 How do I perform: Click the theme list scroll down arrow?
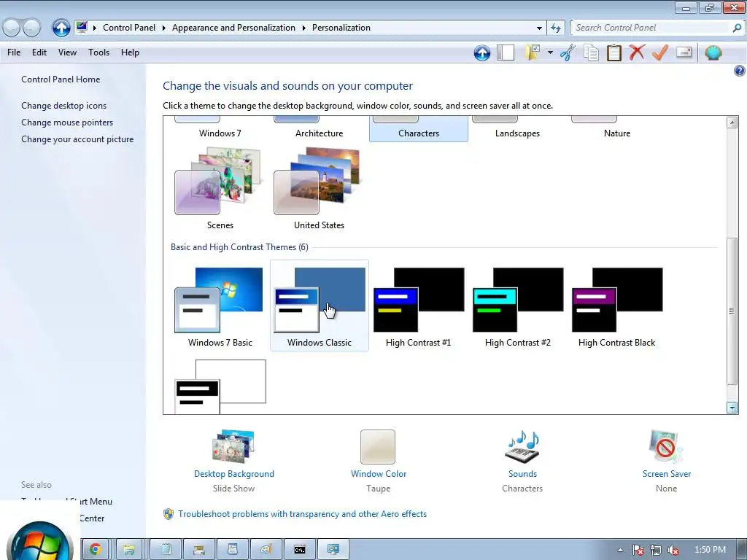732,408
